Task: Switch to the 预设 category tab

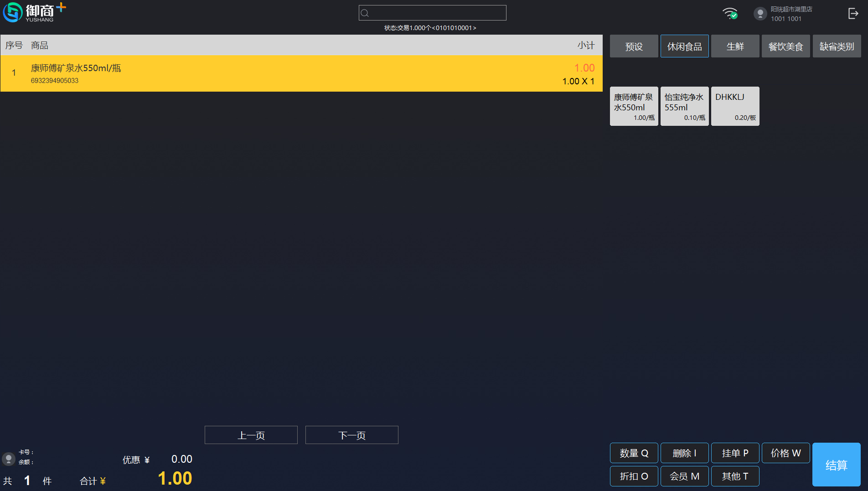Action: pos(634,47)
